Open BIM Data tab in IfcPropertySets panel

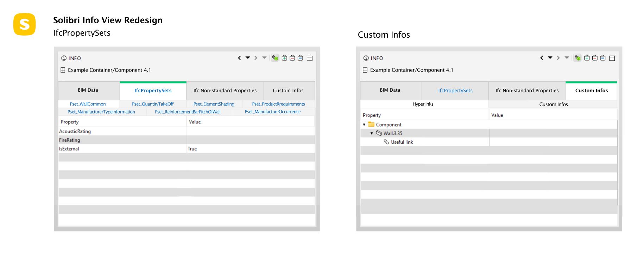click(x=89, y=90)
